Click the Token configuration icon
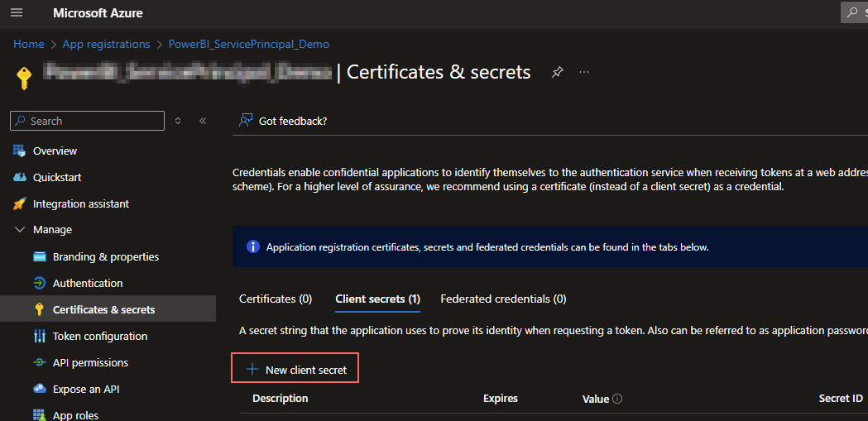Image resolution: width=868 pixels, height=421 pixels. click(39, 336)
